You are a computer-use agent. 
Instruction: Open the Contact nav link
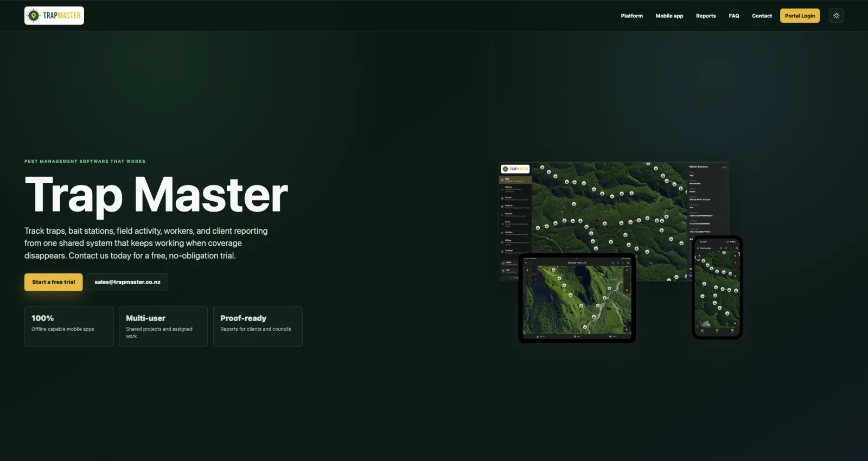click(x=762, y=16)
